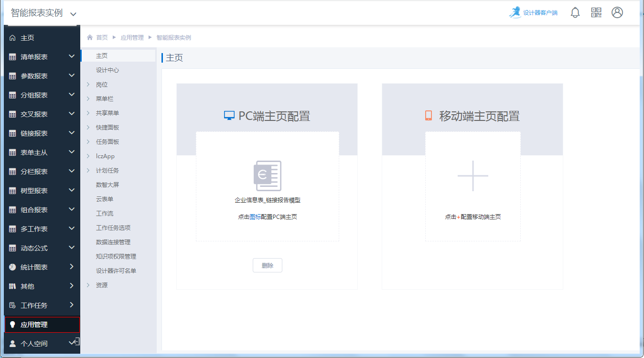Expand the 资源 tree node
Screen dimensions: 644x358
pos(88,285)
